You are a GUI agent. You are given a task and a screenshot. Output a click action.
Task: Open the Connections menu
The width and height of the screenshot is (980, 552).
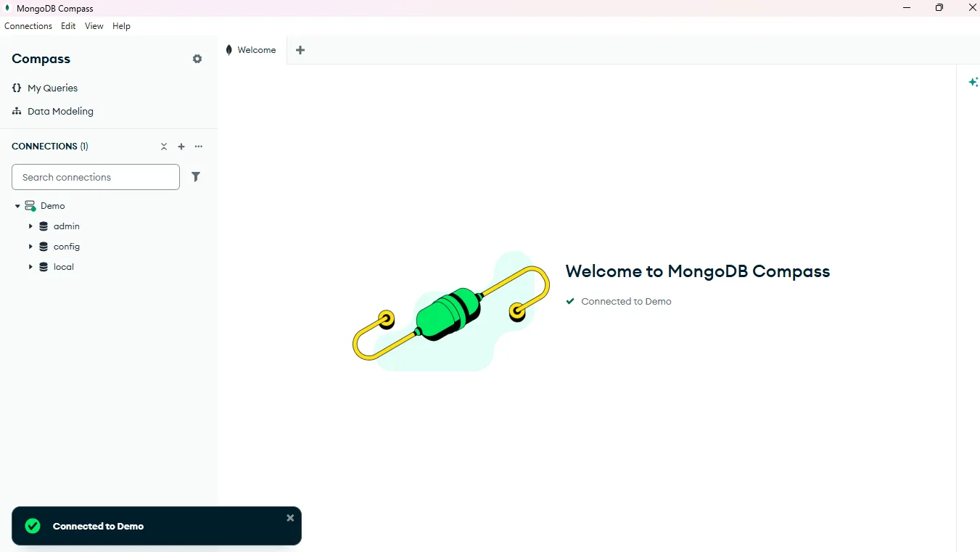(28, 26)
